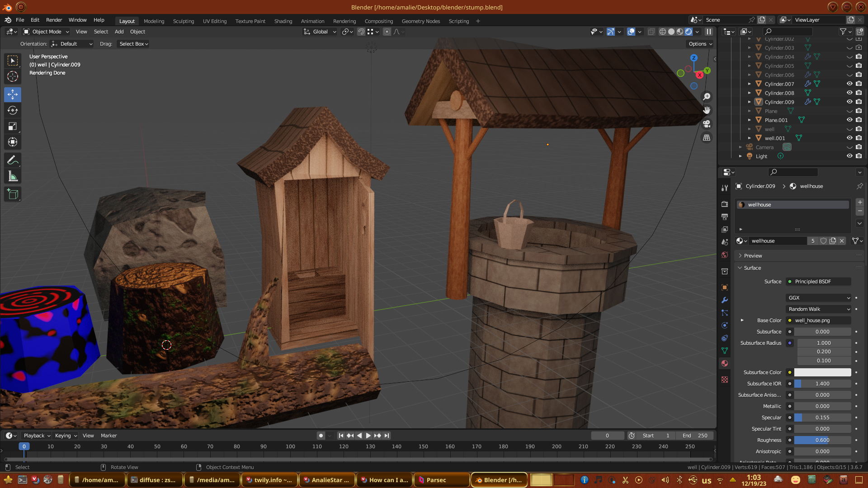Switch to the Shading workspace tab
868x488 pixels.
[x=283, y=21]
